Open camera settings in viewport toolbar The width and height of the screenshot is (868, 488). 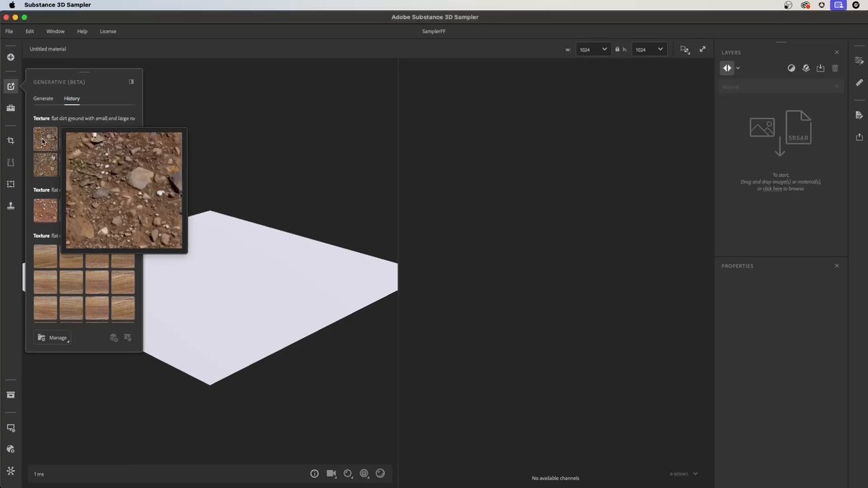pyautogui.click(x=331, y=474)
